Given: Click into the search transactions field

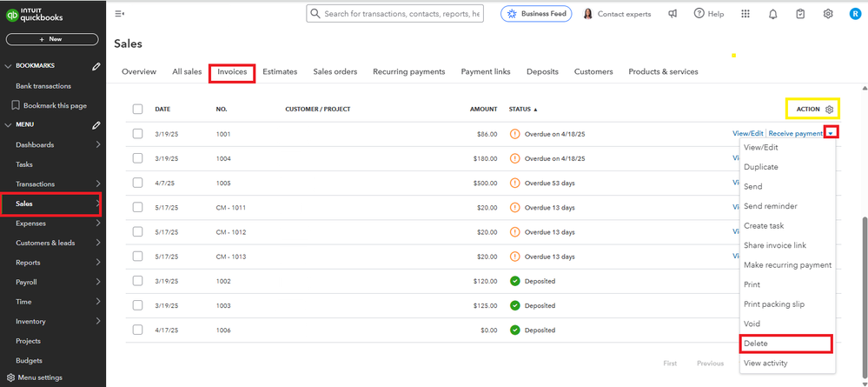Looking at the screenshot, I should click(394, 14).
